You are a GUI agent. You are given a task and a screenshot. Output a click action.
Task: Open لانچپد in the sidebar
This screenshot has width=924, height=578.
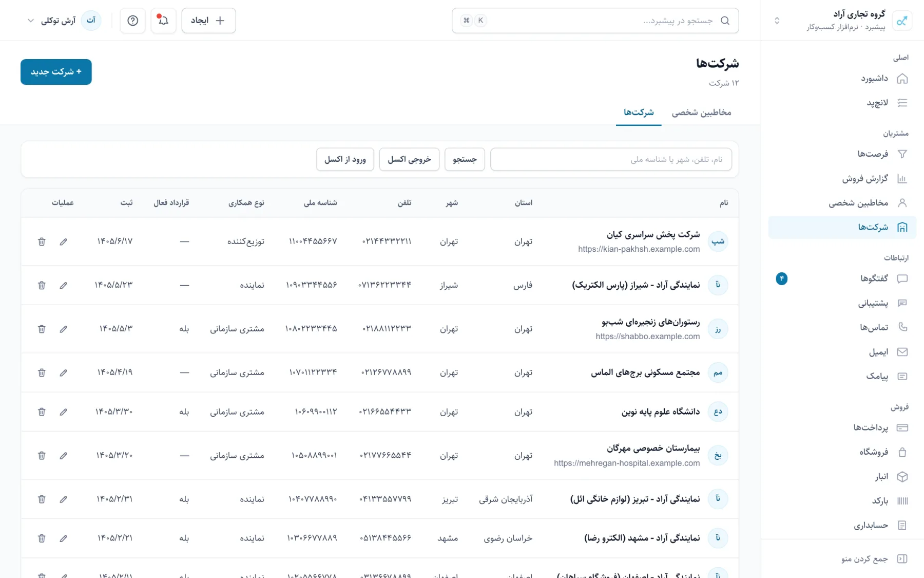click(842, 103)
